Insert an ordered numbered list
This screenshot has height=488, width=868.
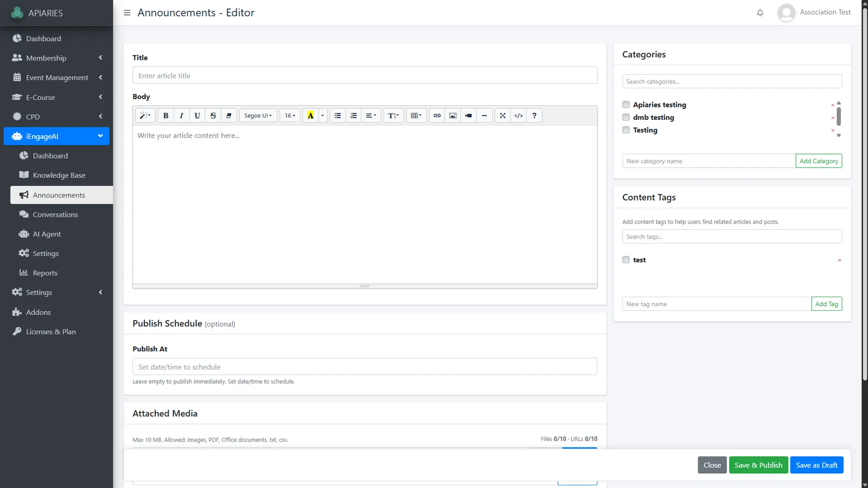point(353,115)
